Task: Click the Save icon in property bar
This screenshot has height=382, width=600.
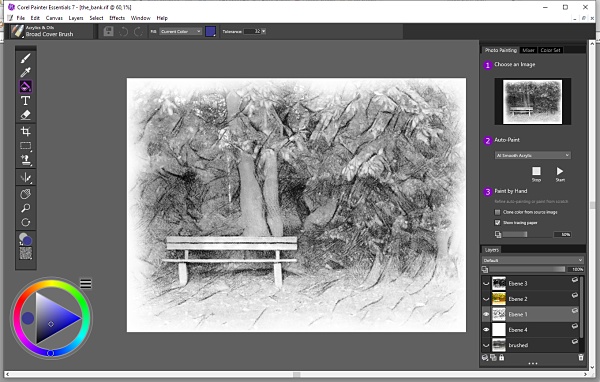Action: [109, 31]
